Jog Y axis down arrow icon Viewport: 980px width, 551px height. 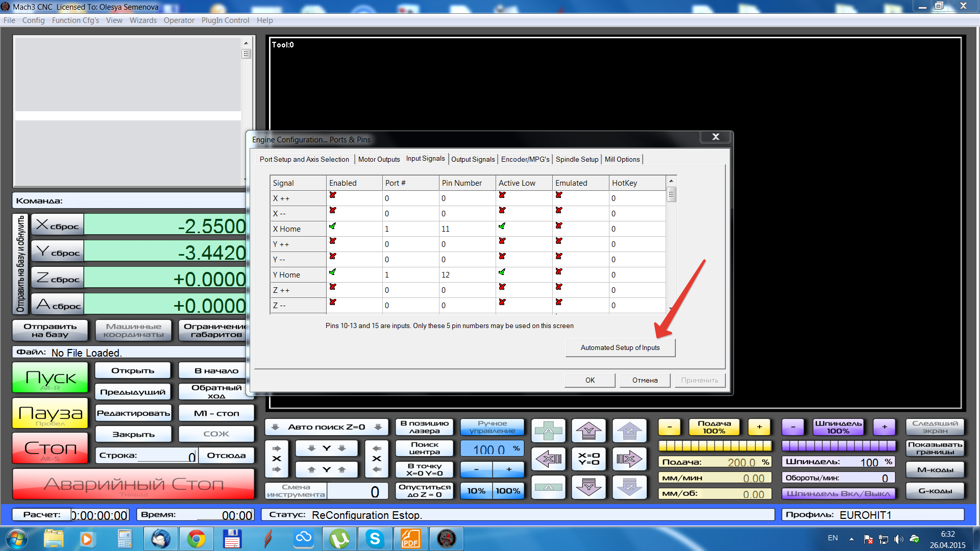(x=589, y=487)
